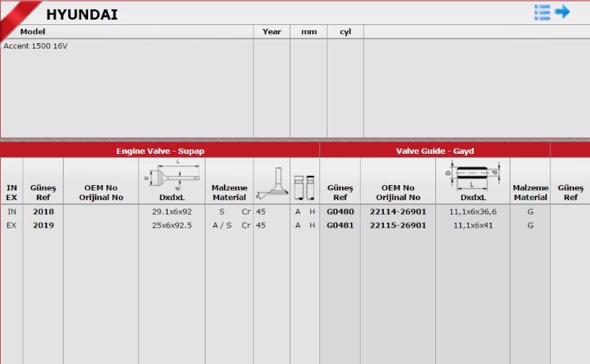Select the Engine Valve - Supap header
The height and width of the screenshot is (364, 590).
160,151
